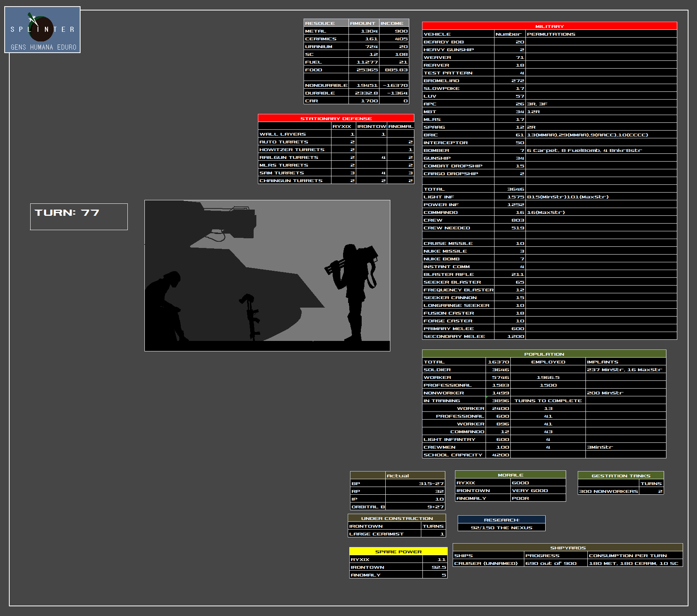Click the CRUISER (UNNAMED) ship entry
The height and width of the screenshot is (616, 697).
[x=486, y=563]
